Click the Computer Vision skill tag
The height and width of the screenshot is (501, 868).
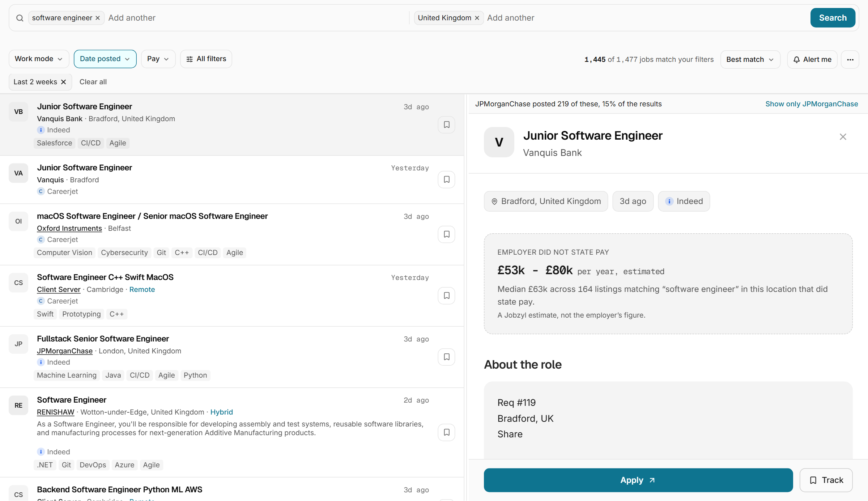64,252
